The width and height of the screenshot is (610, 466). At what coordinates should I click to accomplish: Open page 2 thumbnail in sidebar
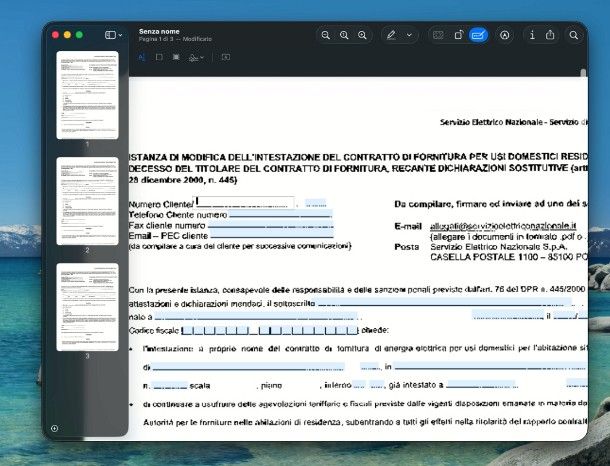pyautogui.click(x=87, y=201)
